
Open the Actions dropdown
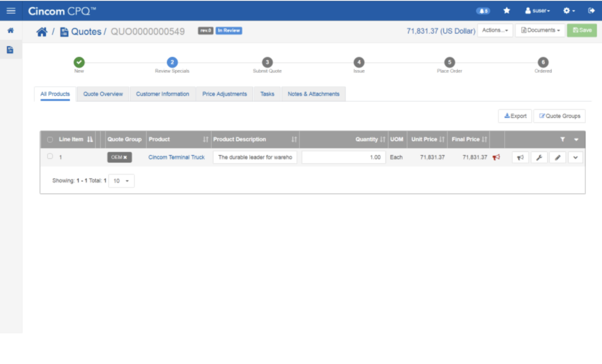click(x=495, y=31)
